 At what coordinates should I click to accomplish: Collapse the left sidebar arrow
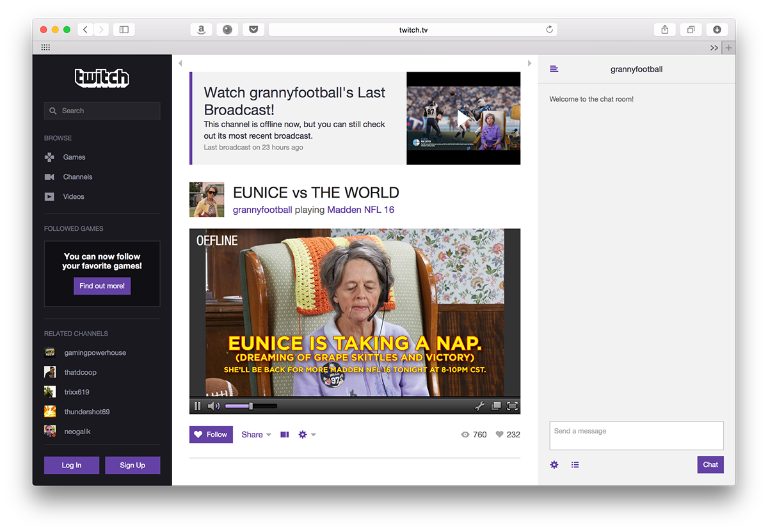click(x=180, y=63)
